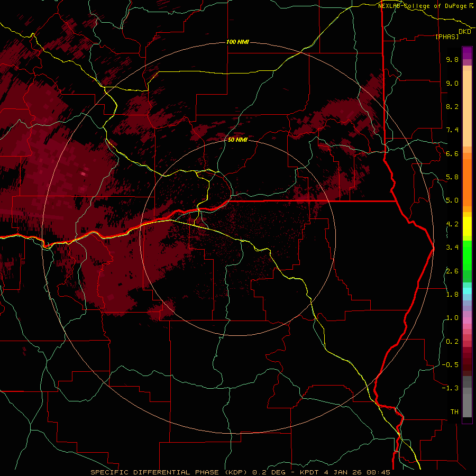Pick the yellow segment of the color bar
Screen dimensions: 476x476
[x=467, y=226]
